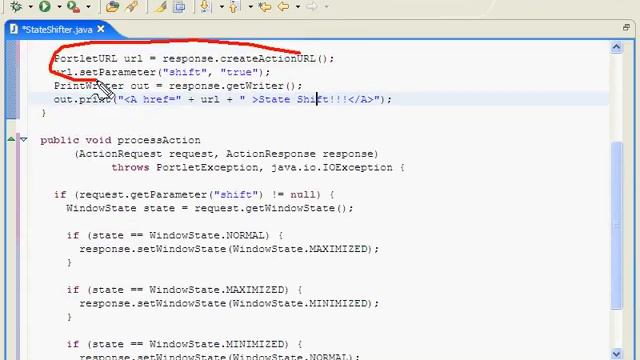
Task: Click 'if (state == WindowState.MAXIMIZED)' line
Action: pyautogui.click(x=184, y=290)
